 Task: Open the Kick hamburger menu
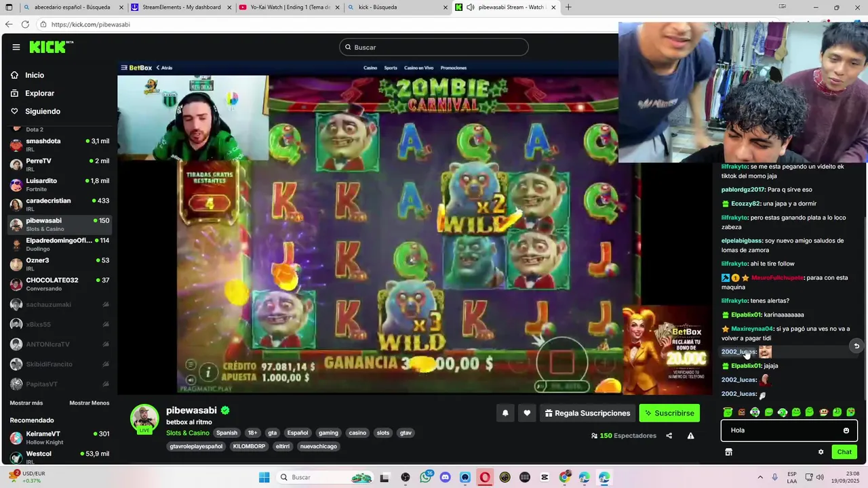(x=16, y=47)
